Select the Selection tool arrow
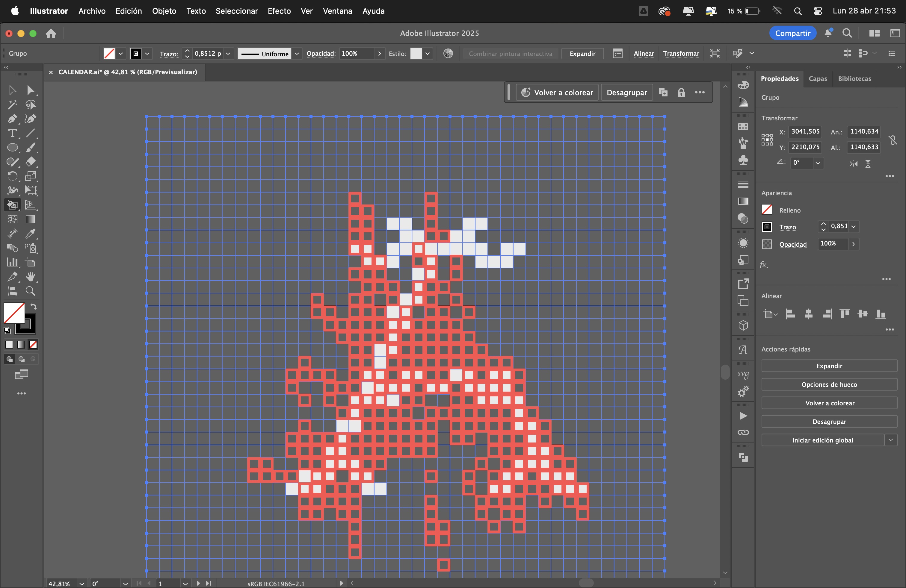 click(x=12, y=90)
